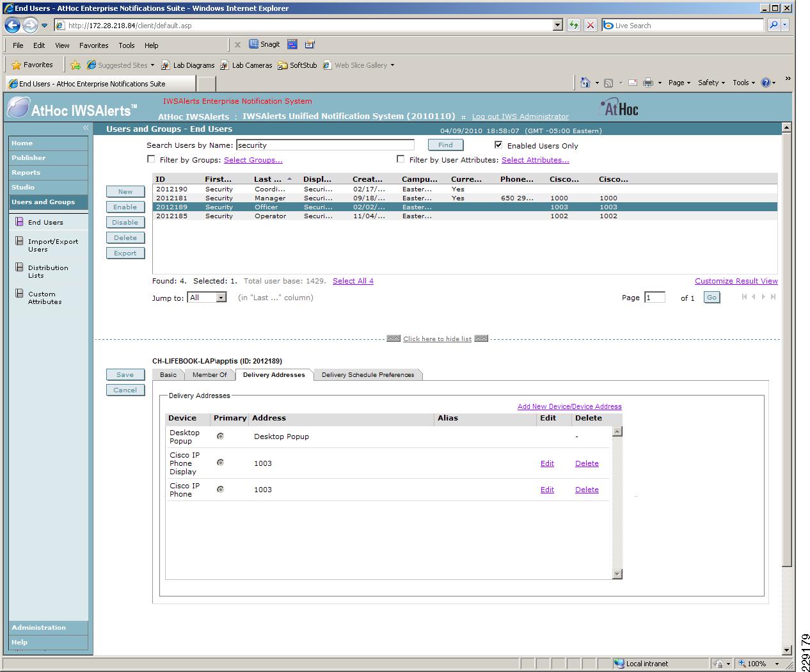
Task: Stop loading the page
Action: 591,26
